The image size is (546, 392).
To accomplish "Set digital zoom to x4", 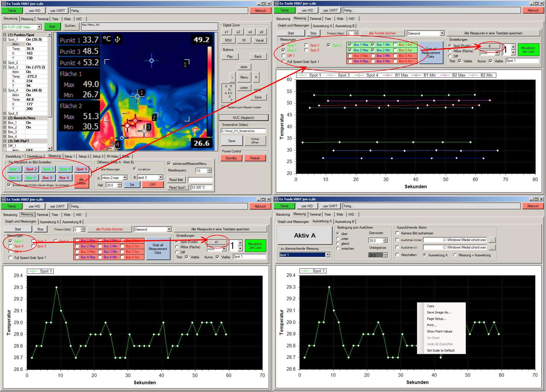I will point(250,32).
